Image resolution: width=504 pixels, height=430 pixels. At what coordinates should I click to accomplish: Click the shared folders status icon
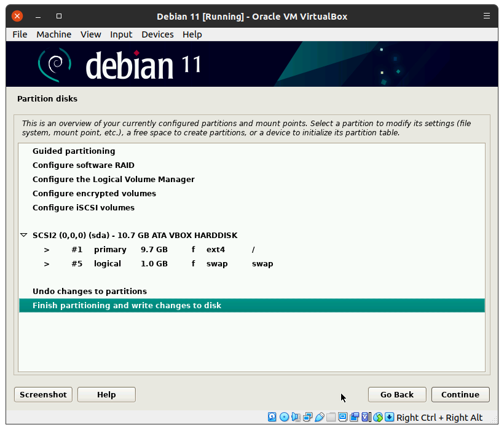(331, 417)
